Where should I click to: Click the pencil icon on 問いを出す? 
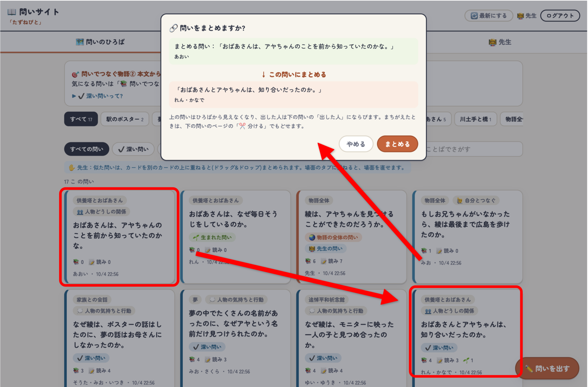(529, 369)
